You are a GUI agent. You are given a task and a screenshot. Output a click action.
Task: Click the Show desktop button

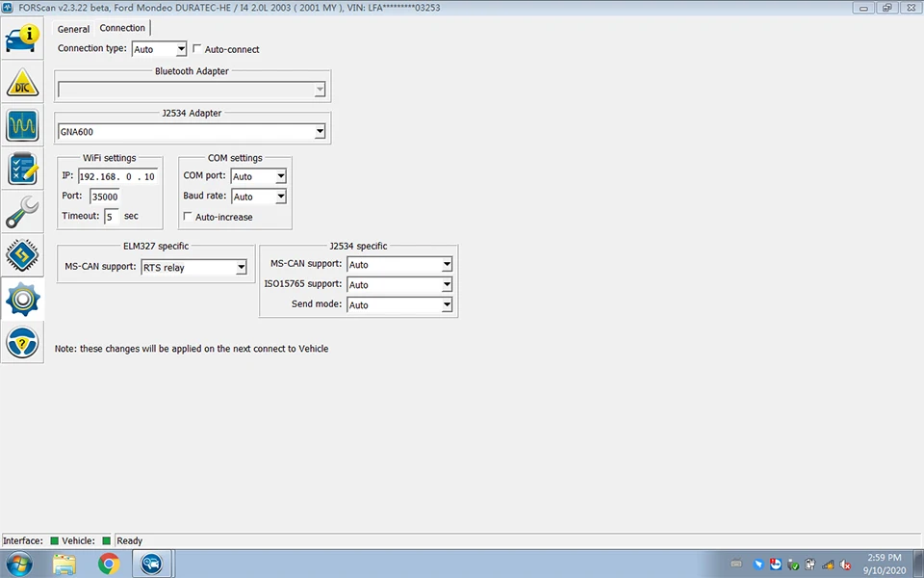[x=918, y=564]
